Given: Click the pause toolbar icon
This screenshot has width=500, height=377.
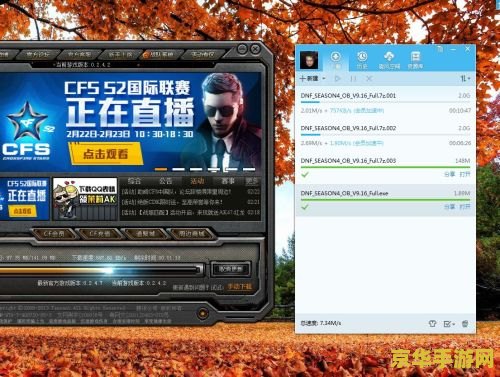Looking at the screenshot, I should click(353, 79).
